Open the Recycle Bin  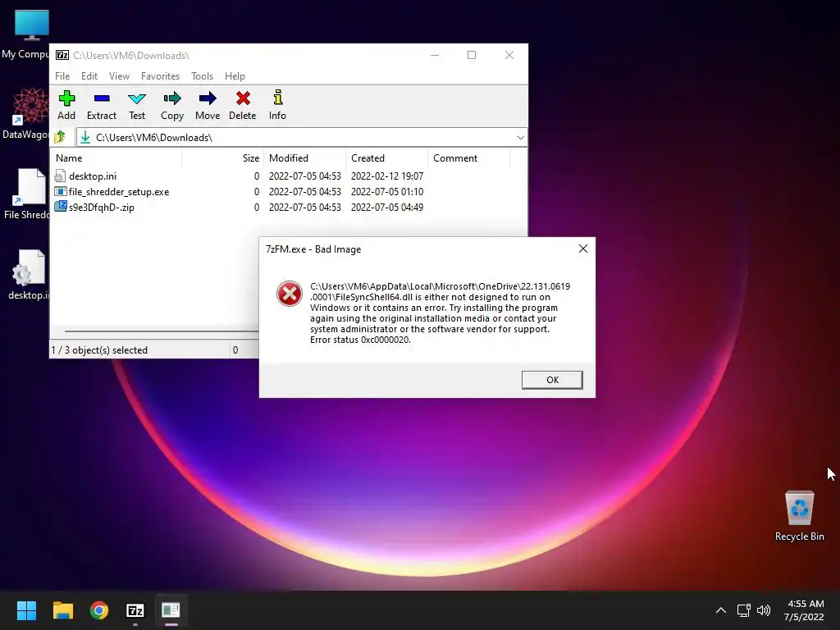pyautogui.click(x=799, y=516)
